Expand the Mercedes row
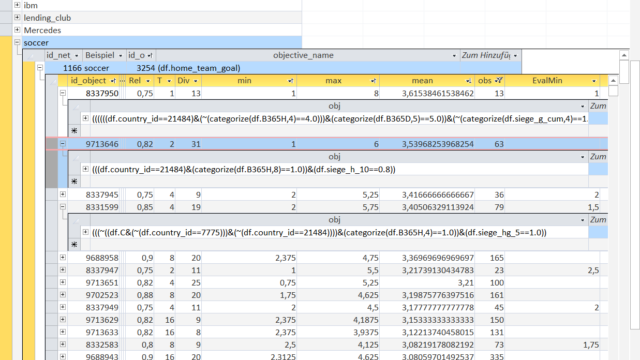Image resolution: width=640 pixels, height=360 pixels. 17,30
